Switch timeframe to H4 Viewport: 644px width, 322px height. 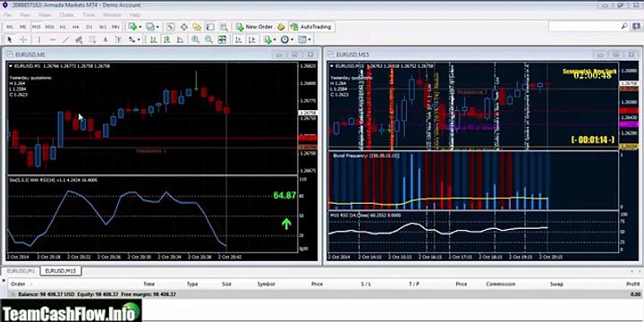[75, 27]
